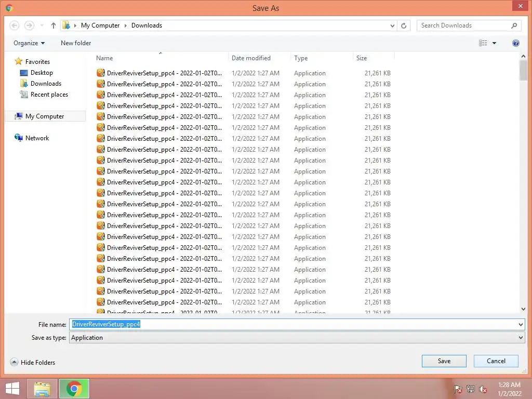Expand address bar history dropdown

coord(392,25)
